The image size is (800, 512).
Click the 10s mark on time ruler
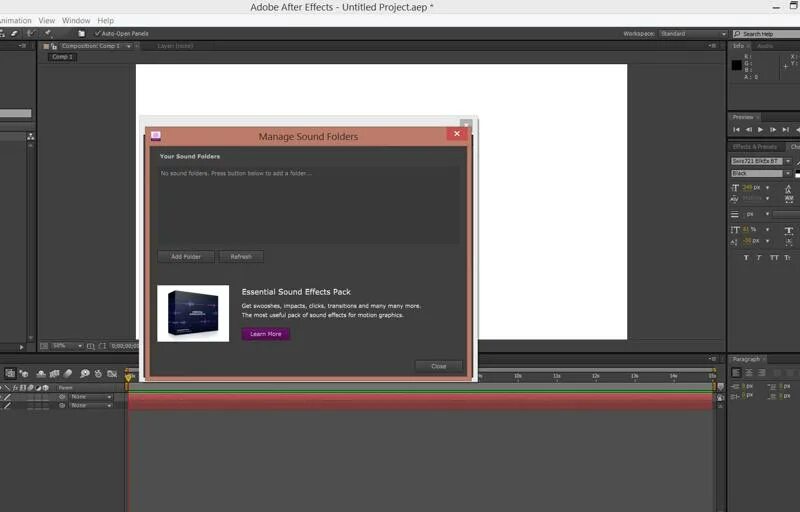[518, 376]
